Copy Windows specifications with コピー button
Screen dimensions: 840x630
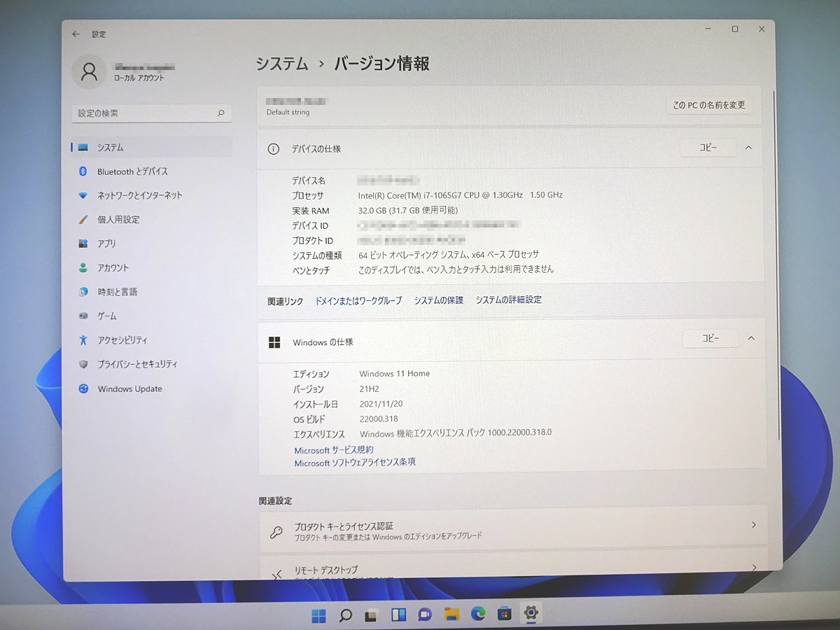click(710, 338)
